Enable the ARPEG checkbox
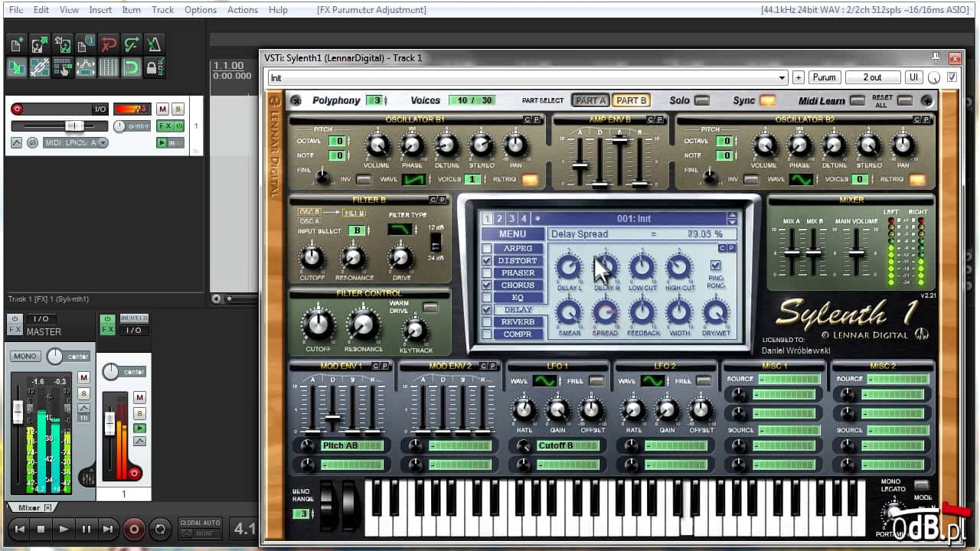 pos(486,249)
